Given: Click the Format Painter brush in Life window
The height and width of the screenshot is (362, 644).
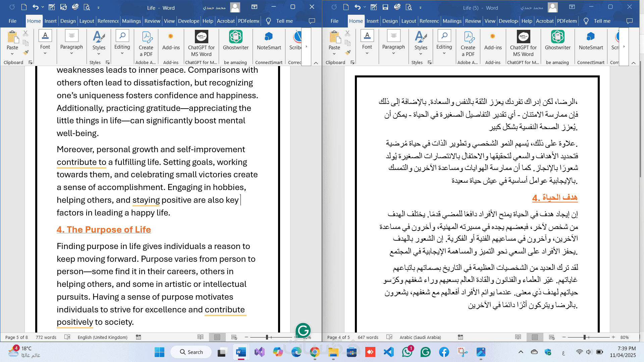Looking at the screenshot, I should (x=26, y=52).
